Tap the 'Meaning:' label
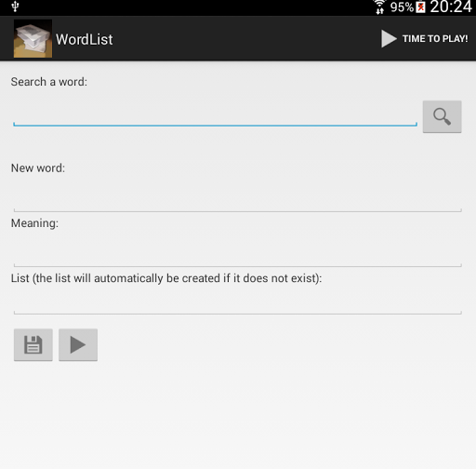Viewport: 476px width, 469px height. click(34, 223)
